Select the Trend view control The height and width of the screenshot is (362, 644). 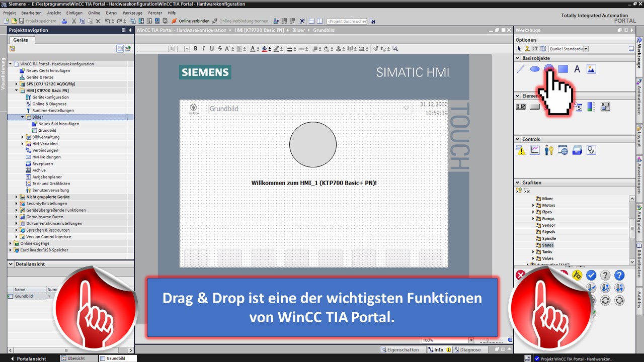tap(535, 150)
